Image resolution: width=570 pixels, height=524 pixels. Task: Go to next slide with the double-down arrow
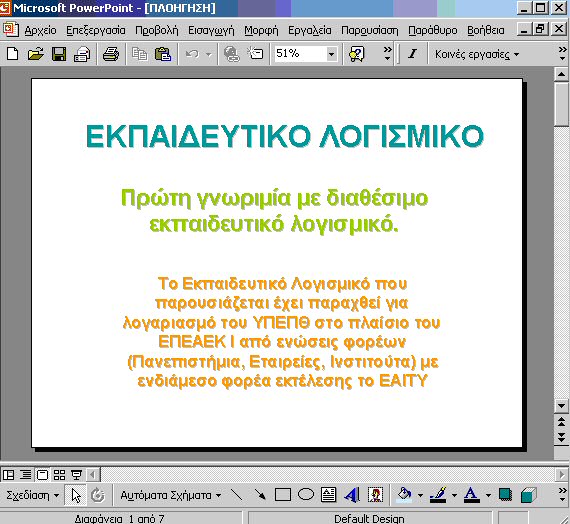561,436
